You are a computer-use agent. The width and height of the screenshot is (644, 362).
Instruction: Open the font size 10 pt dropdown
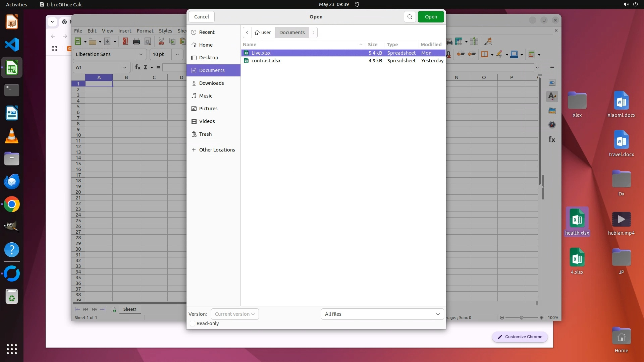(x=177, y=54)
